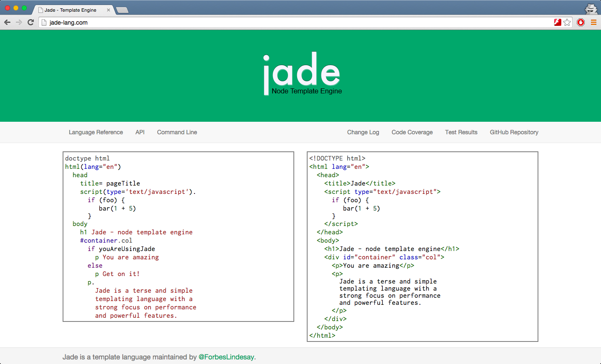Click the forward navigation arrow
601x364 pixels.
pyautogui.click(x=18, y=22)
